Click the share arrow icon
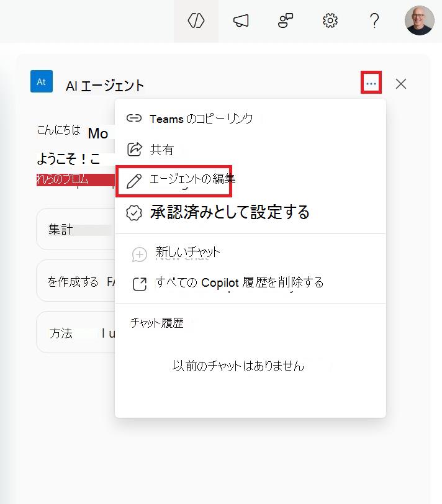 (134, 149)
